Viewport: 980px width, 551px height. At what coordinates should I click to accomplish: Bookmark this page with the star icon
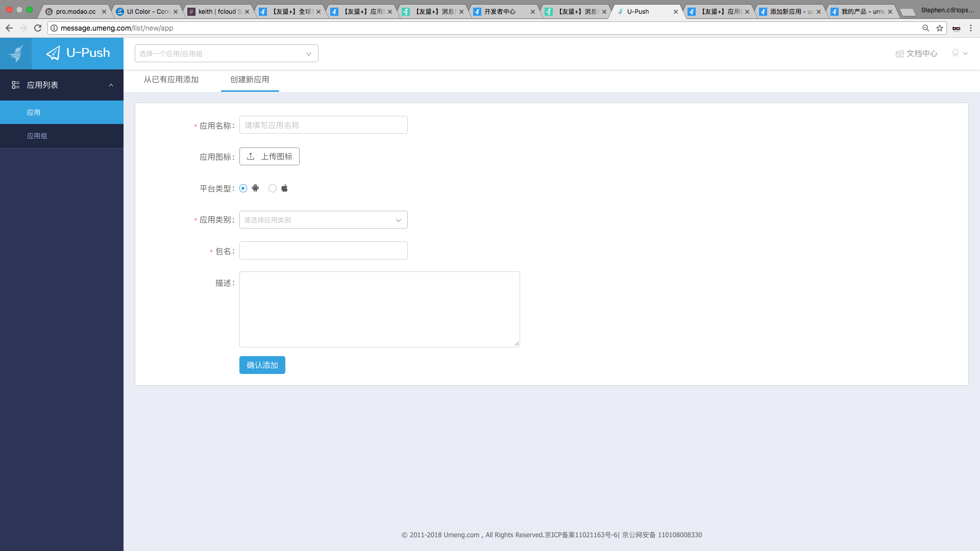(x=940, y=28)
